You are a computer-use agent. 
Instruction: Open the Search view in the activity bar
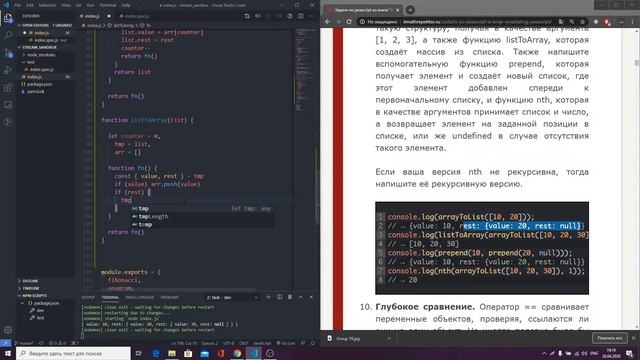coord(8,36)
